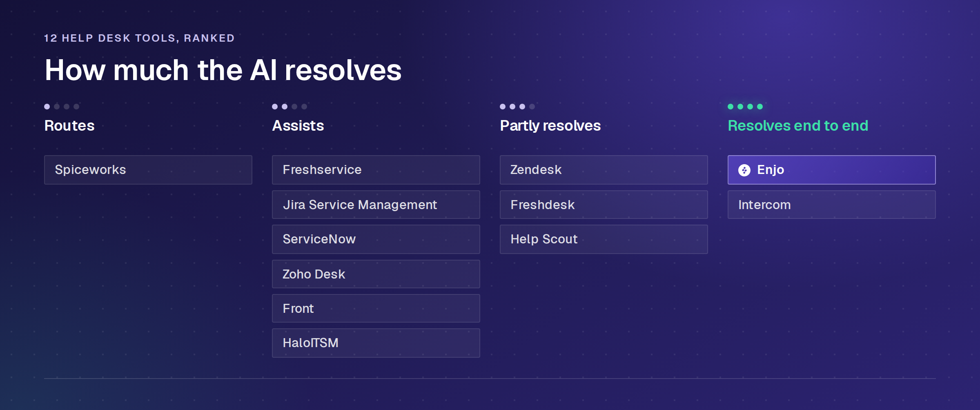
Task: Click the Zendesk card
Action: 604,170
